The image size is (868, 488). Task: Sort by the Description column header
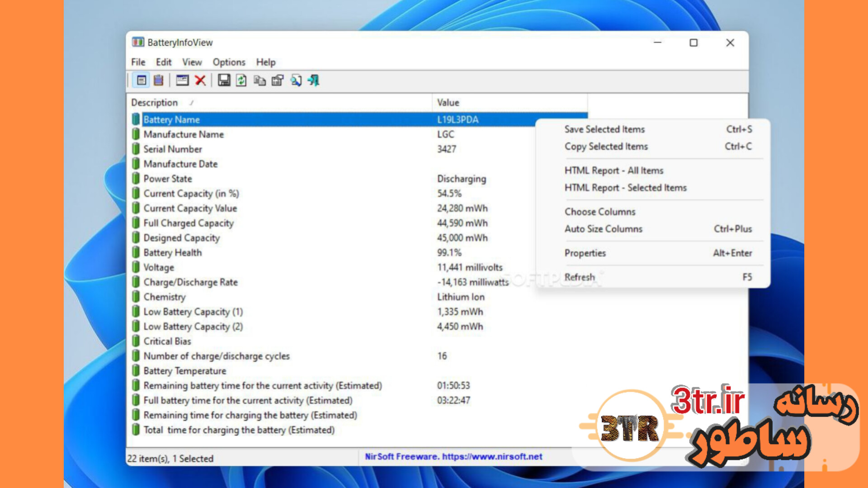click(x=279, y=103)
